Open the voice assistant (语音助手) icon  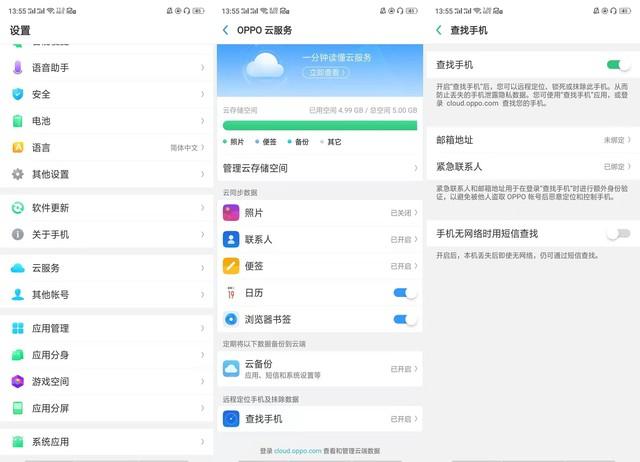click(x=18, y=67)
